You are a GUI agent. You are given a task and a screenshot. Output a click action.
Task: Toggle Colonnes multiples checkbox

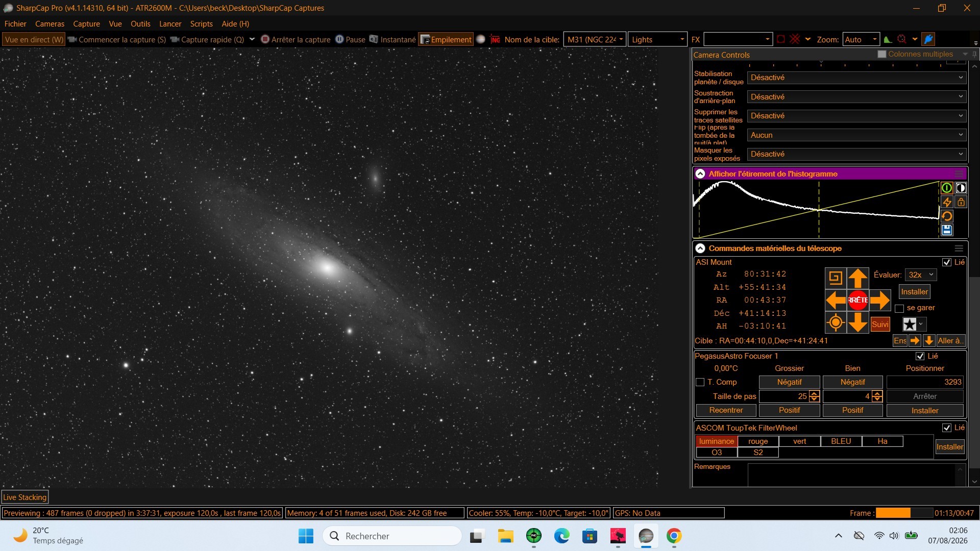[x=881, y=54]
